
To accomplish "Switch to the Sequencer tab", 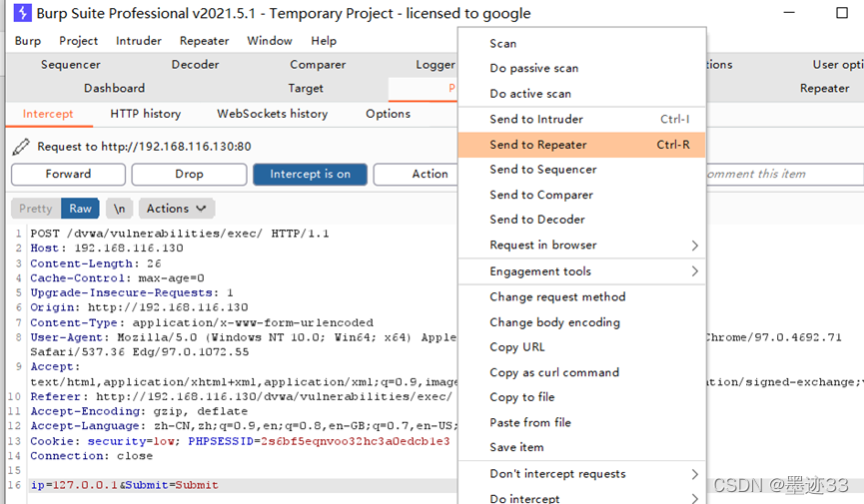I will coord(71,65).
